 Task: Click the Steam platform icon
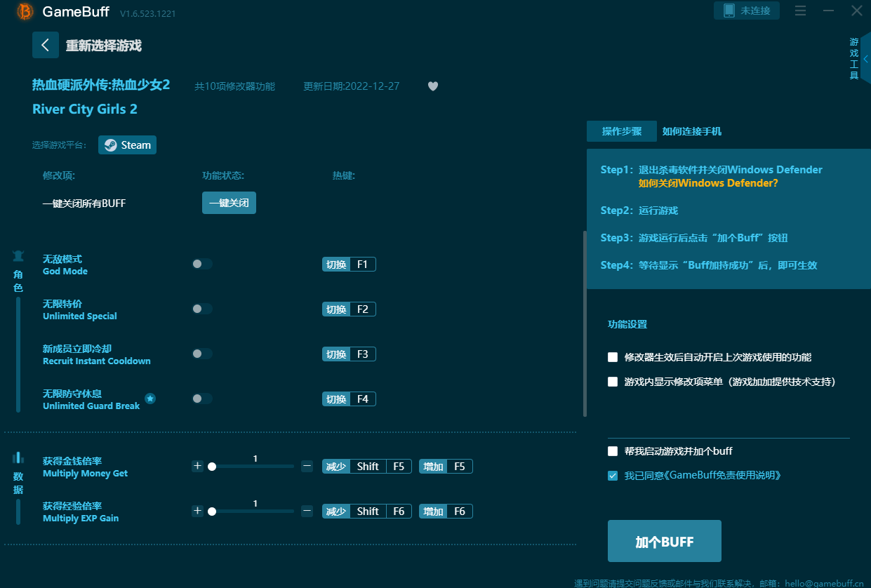pyautogui.click(x=111, y=145)
